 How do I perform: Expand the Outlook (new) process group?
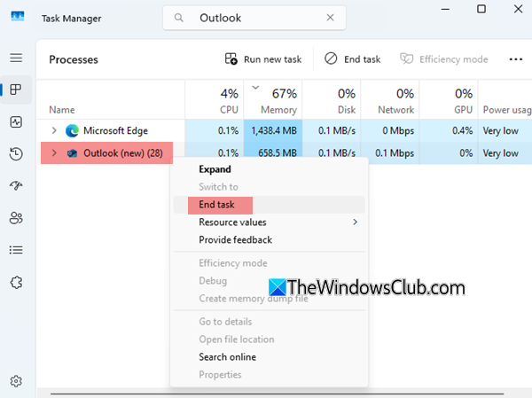point(53,153)
